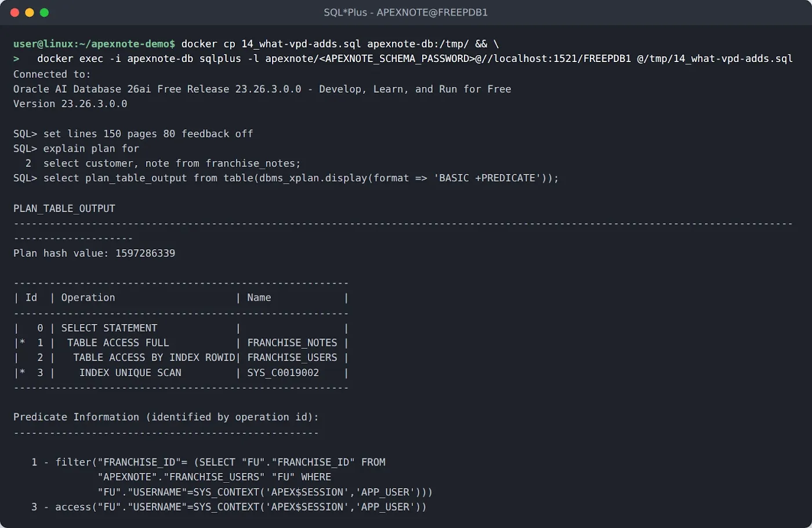Click the @/tmp/14_what-vpd-adds.sql script argument
Image resolution: width=812 pixels, height=528 pixels.
click(x=715, y=59)
